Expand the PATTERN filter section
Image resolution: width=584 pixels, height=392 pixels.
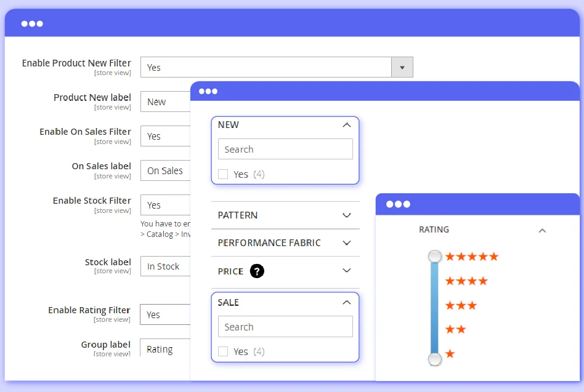click(x=346, y=215)
